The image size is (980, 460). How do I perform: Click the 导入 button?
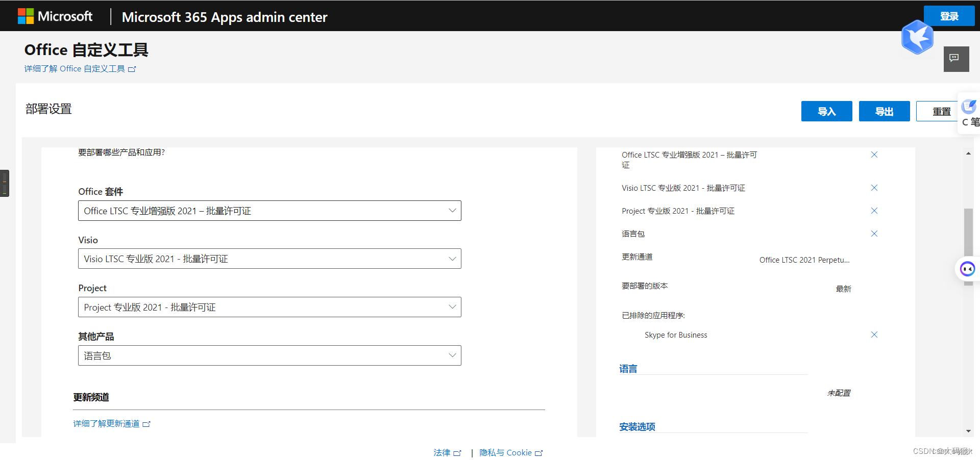coord(826,111)
